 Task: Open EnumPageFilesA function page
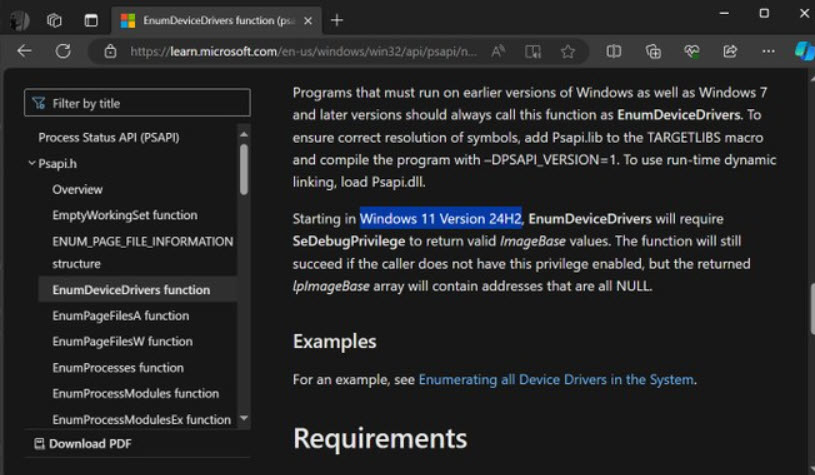pyautogui.click(x=121, y=315)
